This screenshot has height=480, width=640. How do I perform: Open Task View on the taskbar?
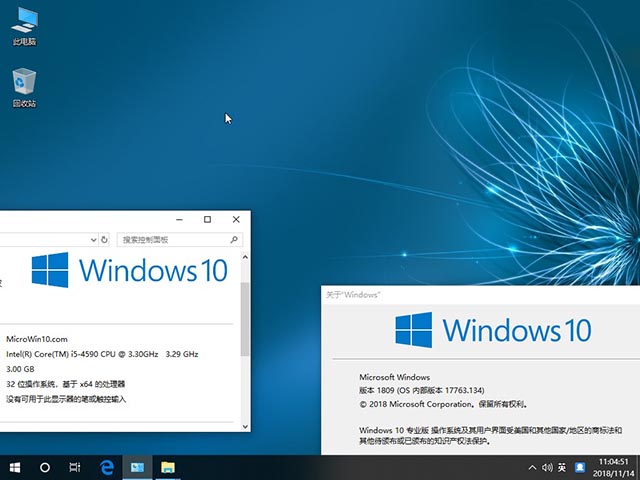tap(75, 467)
